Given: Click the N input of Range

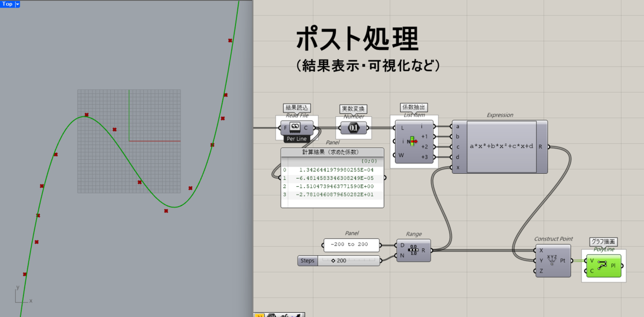Looking at the screenshot, I should tap(402, 256).
